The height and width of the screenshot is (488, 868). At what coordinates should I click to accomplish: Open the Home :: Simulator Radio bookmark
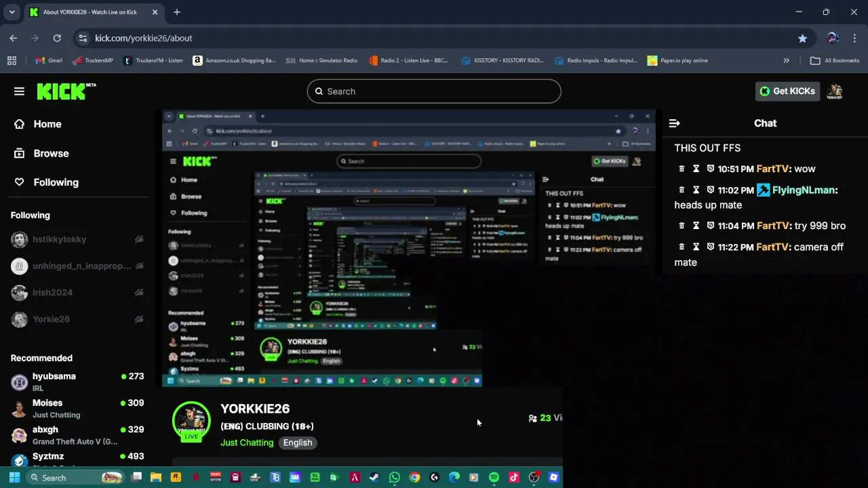322,60
